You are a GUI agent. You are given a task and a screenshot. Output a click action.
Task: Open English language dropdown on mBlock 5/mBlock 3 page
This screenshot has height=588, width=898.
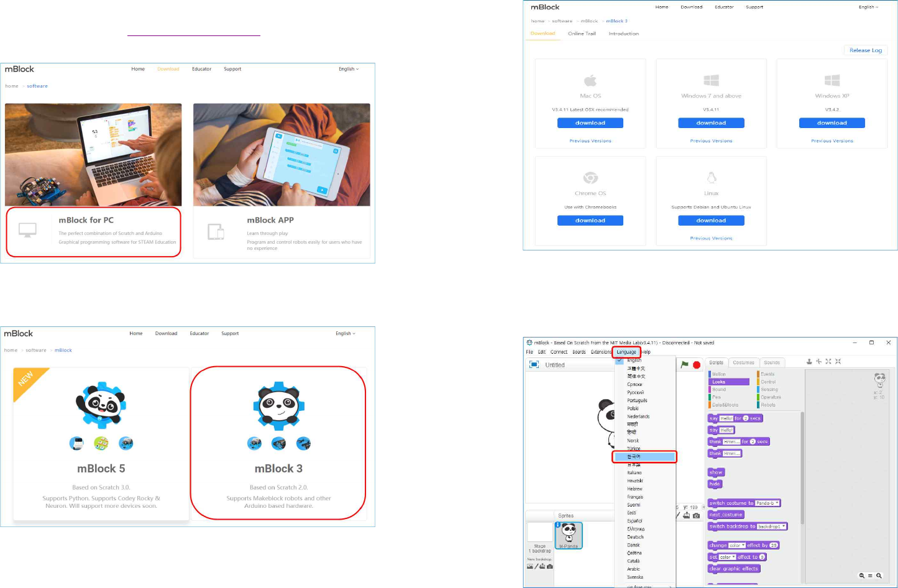[346, 334]
